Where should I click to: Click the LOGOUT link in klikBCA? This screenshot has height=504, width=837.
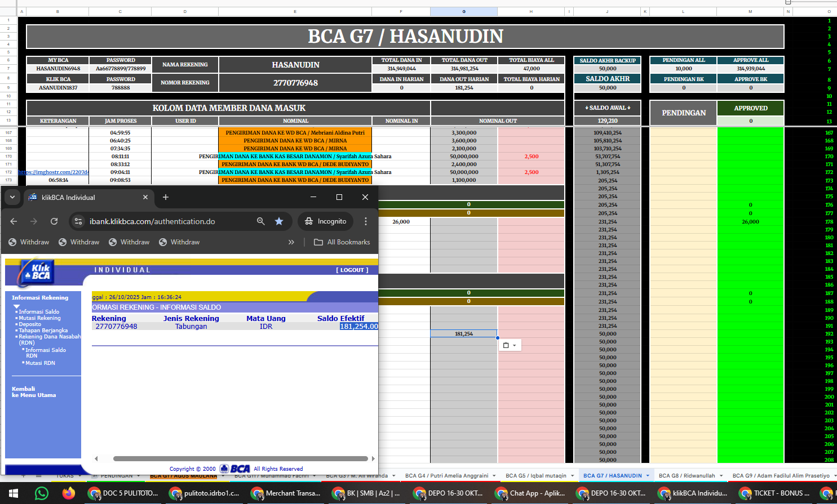[352, 270]
